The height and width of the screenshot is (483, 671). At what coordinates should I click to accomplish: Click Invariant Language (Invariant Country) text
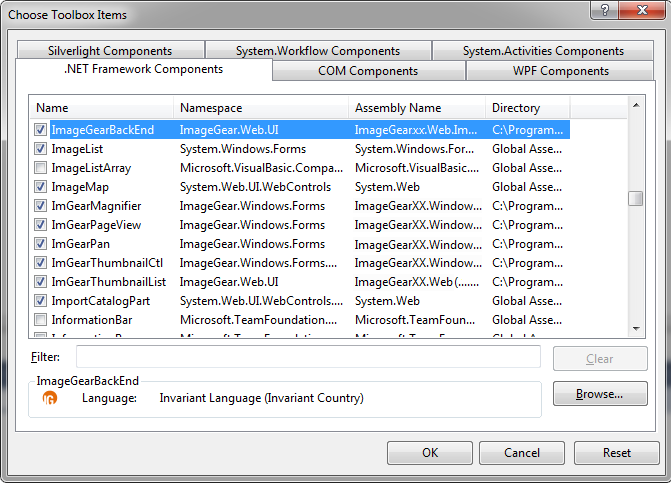261,398
